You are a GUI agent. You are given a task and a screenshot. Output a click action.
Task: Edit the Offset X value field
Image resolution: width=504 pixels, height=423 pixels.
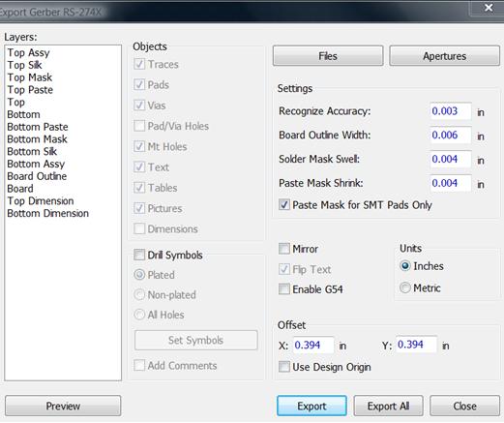pos(313,345)
